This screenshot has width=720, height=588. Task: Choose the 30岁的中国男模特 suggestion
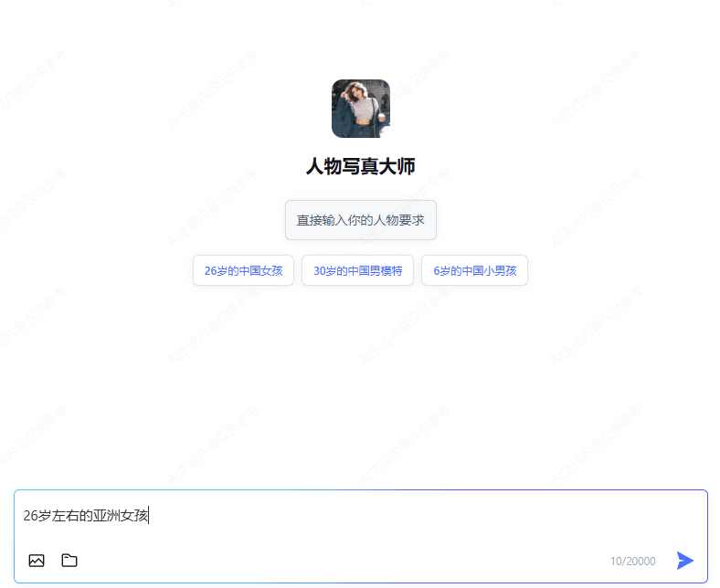(357, 270)
